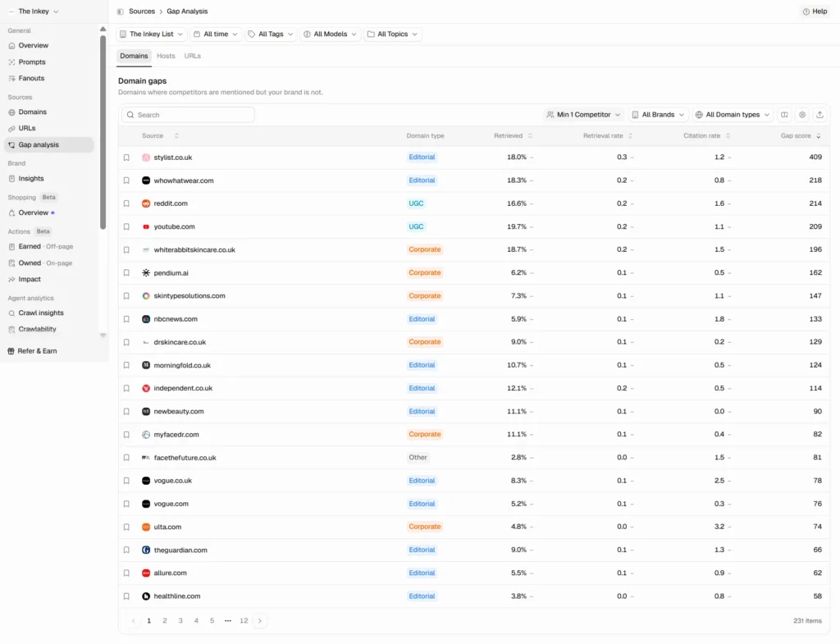
Task: Click the independent.co.uk favicon
Action: 146,388
